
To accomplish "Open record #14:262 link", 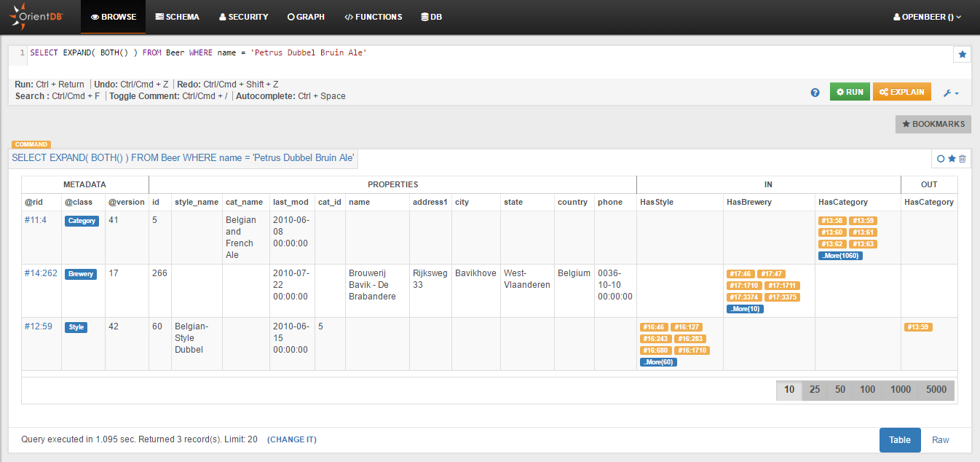I will (41, 273).
